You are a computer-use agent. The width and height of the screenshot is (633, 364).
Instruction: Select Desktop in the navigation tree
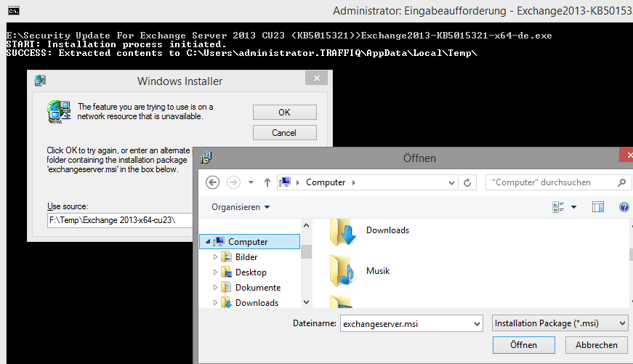pos(251,272)
